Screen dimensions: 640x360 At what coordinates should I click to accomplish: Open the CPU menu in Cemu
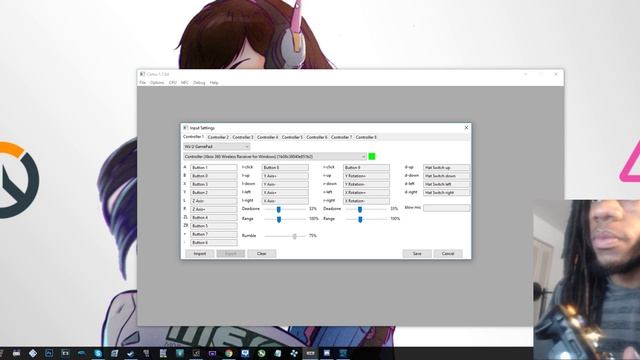tap(173, 83)
